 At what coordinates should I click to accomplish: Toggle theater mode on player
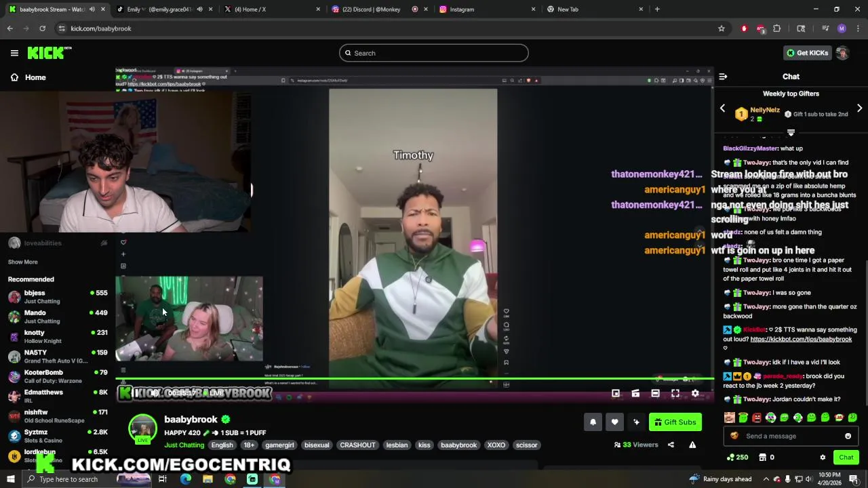point(655,393)
